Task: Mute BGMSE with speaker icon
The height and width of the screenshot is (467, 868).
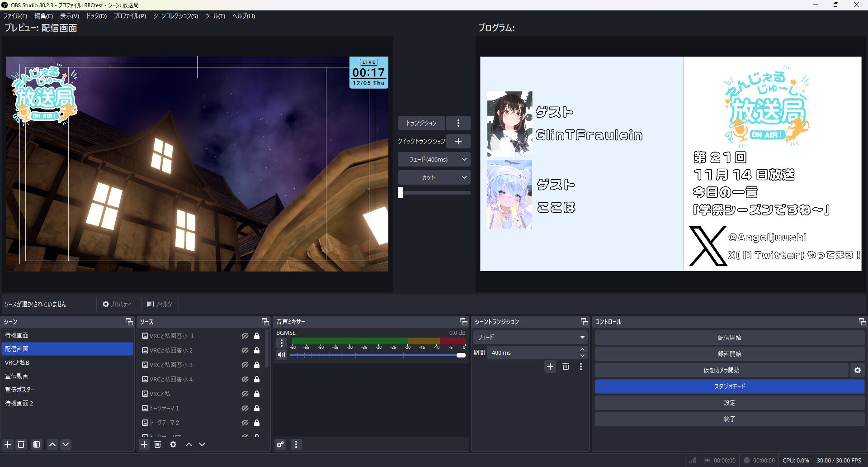Action: coord(282,355)
